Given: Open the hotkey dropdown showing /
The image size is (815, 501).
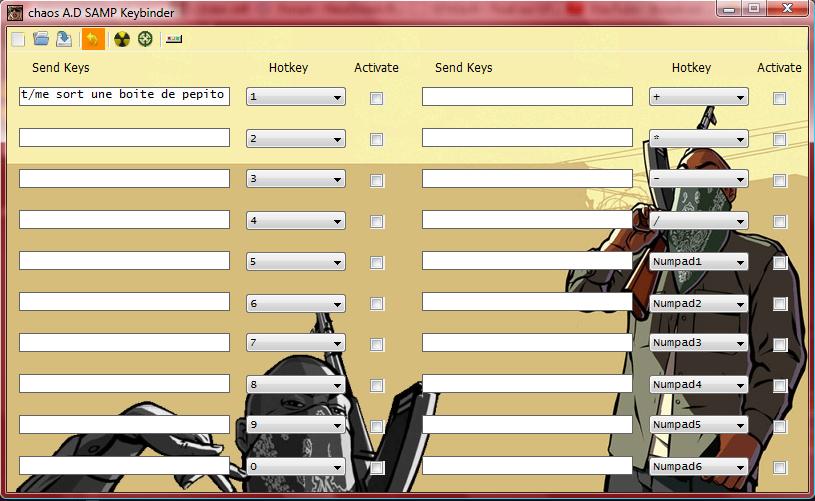Looking at the screenshot, I should (x=699, y=221).
